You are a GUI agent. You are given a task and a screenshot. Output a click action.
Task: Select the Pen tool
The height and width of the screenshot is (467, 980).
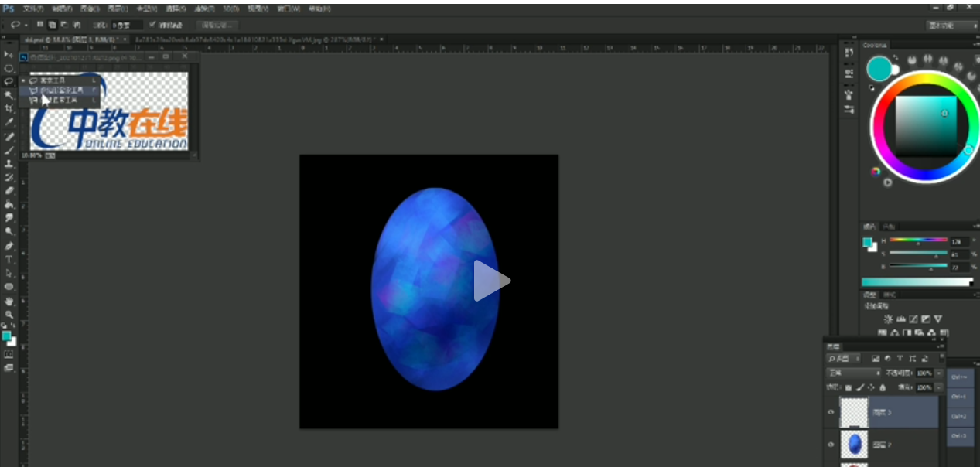(x=9, y=246)
